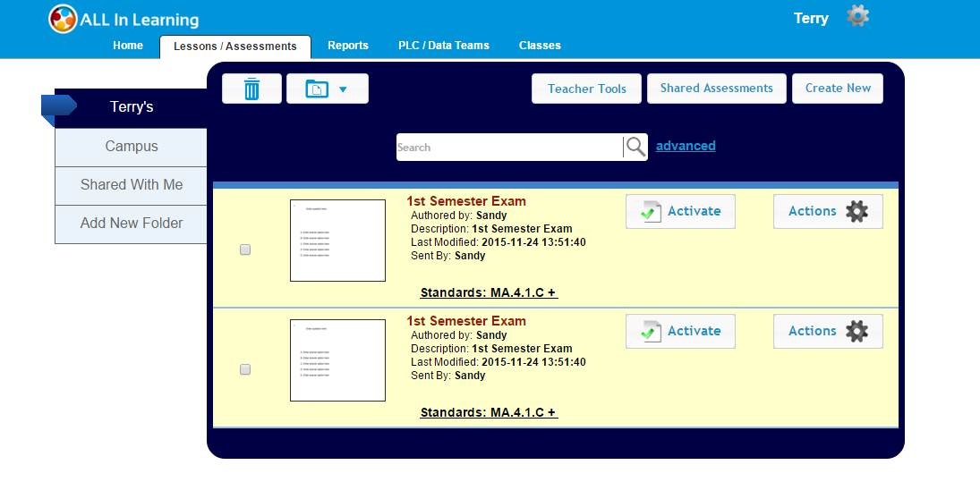The image size is (980, 482).
Task: Click the advanced search link
Action: click(x=686, y=146)
